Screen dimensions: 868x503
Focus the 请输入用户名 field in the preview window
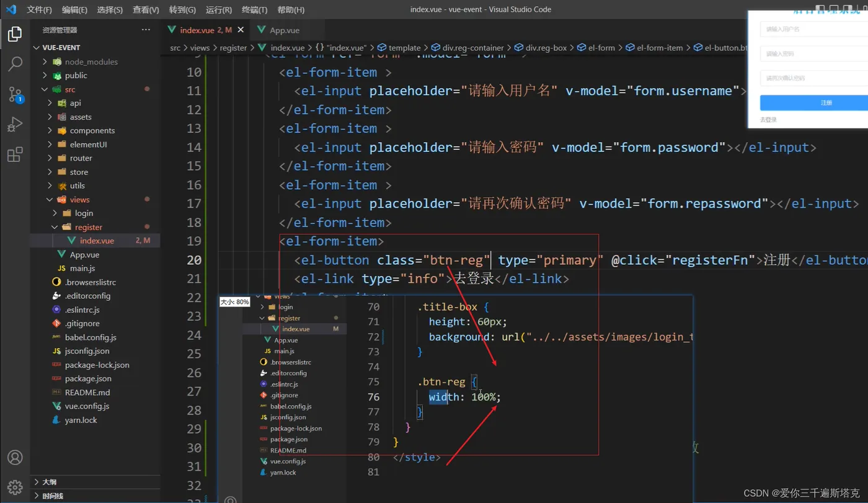click(x=814, y=29)
